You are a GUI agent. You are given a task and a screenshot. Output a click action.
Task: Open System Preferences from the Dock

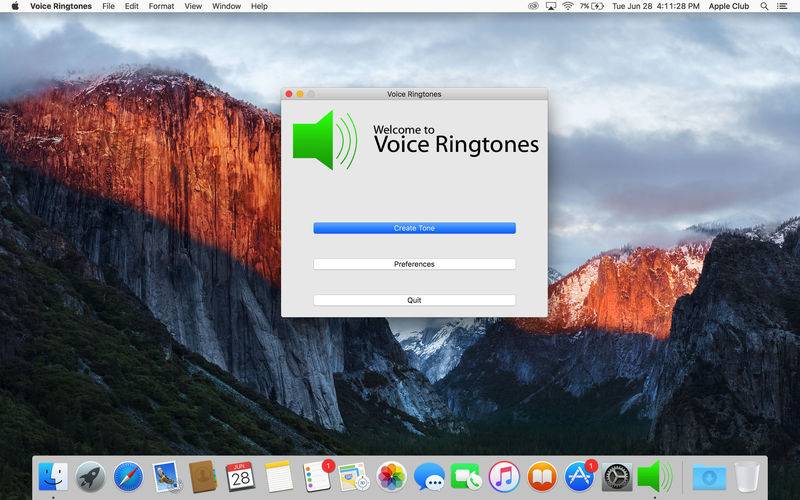point(617,477)
